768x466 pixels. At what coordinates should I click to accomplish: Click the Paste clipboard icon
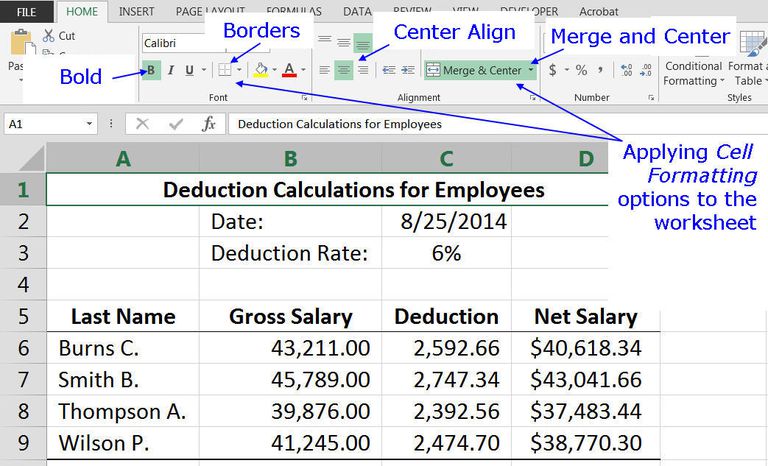pos(22,43)
